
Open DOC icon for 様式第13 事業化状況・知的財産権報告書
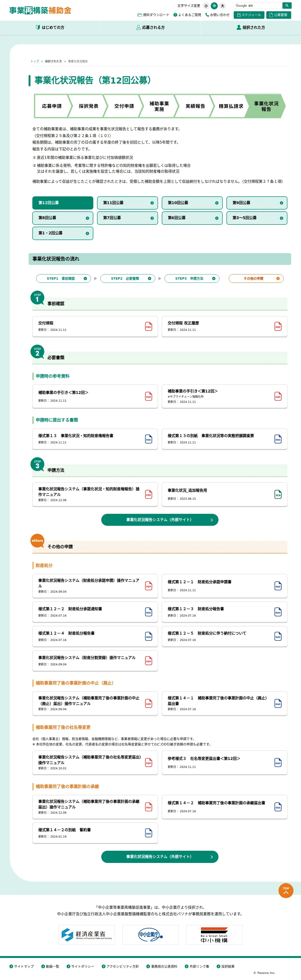click(149, 439)
